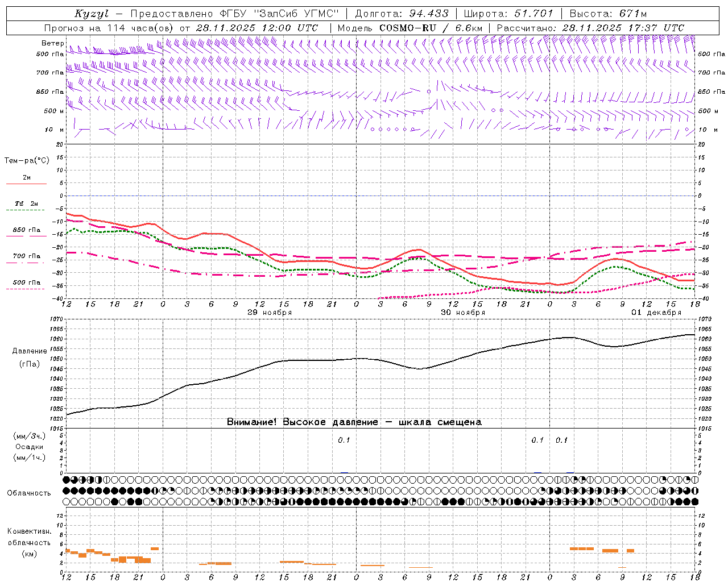Click the (мм/3ч.) units label
Viewport: 728px width, 582px height.
click(30, 436)
